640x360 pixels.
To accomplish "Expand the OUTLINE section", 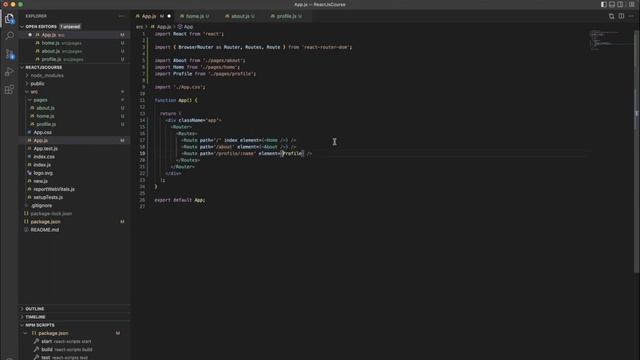I will 34,309.
